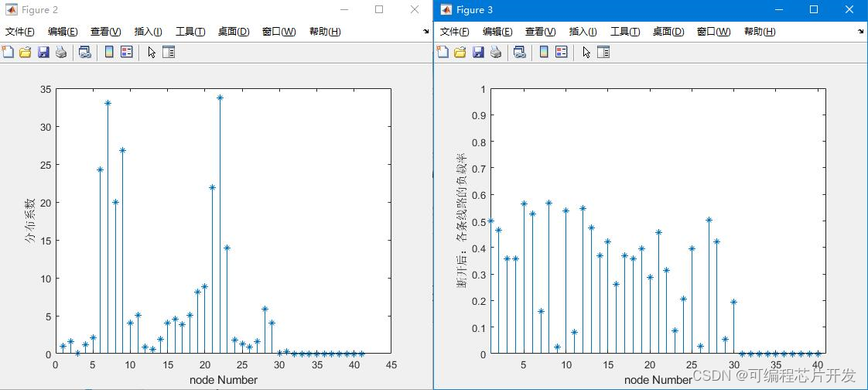Open 编辑(E) menu in Figure 3

tap(497, 32)
